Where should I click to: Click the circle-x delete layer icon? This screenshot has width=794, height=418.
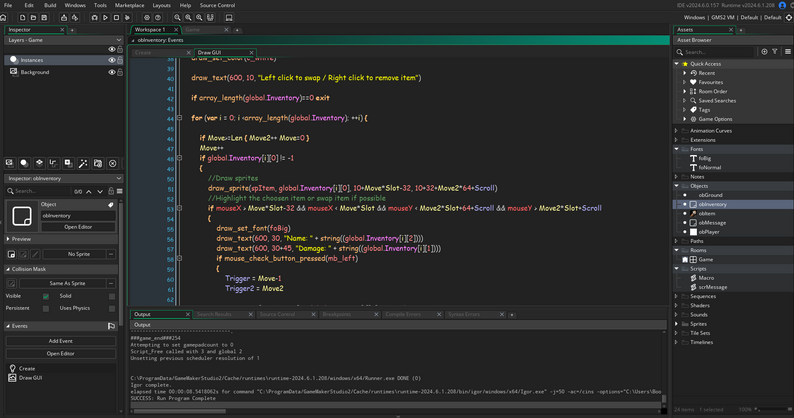click(x=112, y=163)
